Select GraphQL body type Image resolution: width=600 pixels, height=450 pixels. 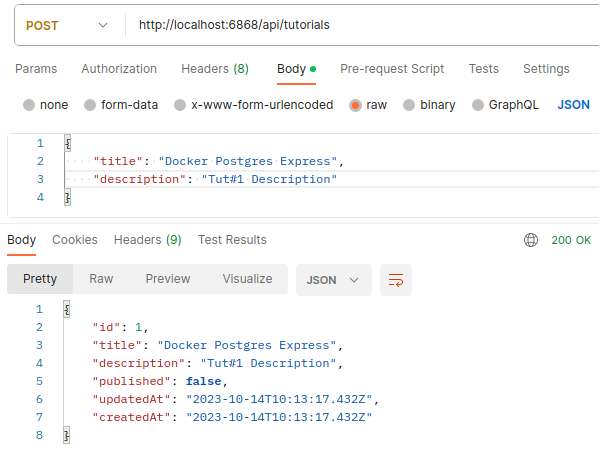(x=477, y=105)
